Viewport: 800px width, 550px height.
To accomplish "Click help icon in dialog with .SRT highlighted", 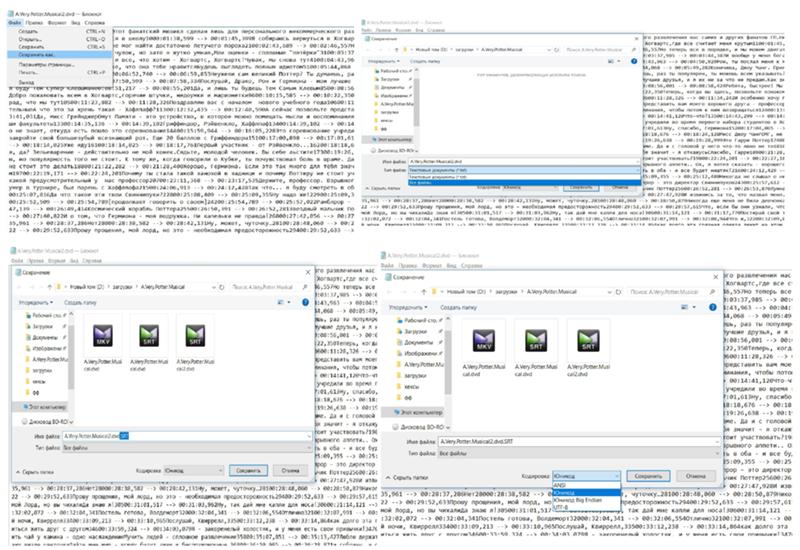I will 305,303.
